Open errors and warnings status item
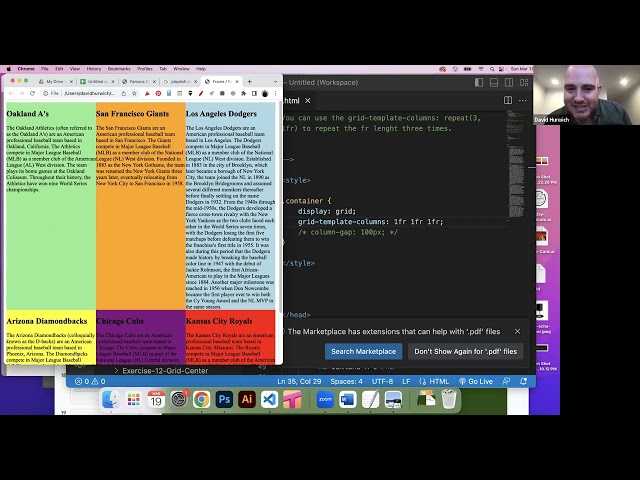This screenshot has height=480, width=640. tap(90, 381)
